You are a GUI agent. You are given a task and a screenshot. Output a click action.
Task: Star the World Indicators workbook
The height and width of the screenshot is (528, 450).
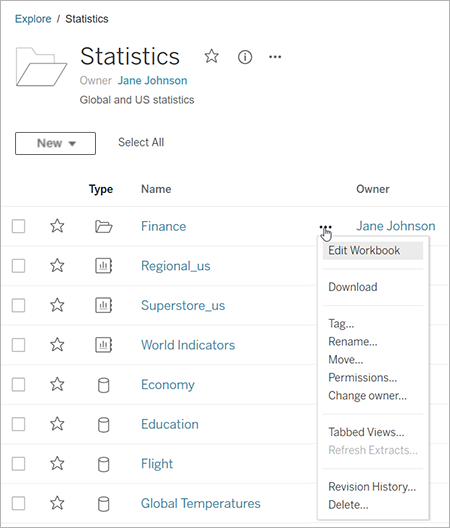click(57, 344)
